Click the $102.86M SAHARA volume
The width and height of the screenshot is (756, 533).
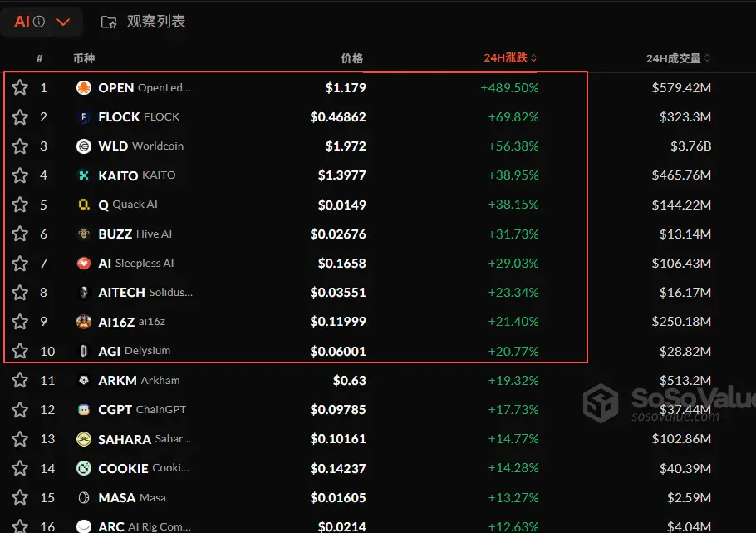(x=681, y=439)
